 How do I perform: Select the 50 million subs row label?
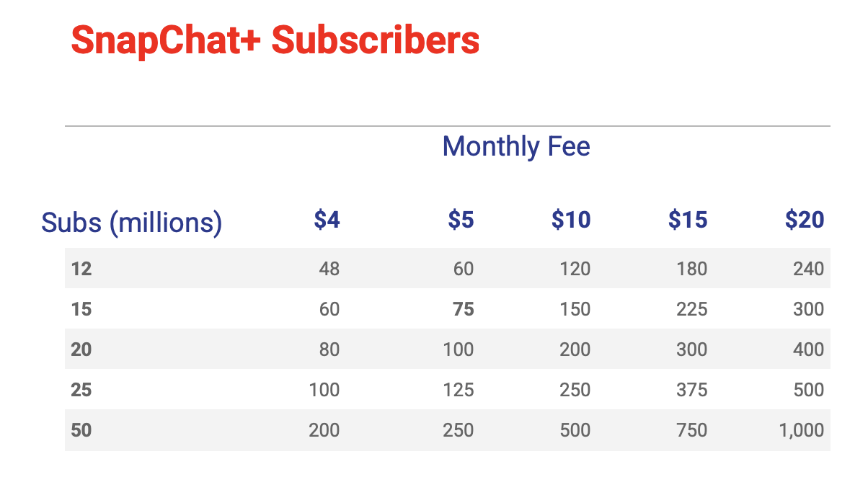[x=81, y=430]
